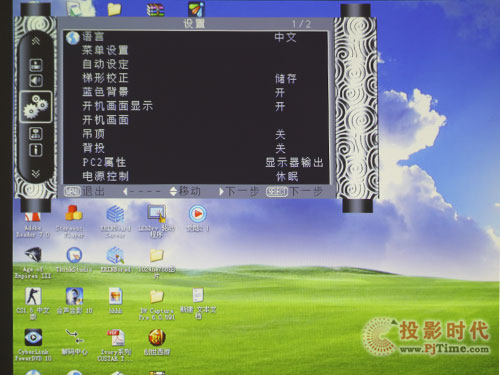Select 语言 menu row

coord(196,37)
